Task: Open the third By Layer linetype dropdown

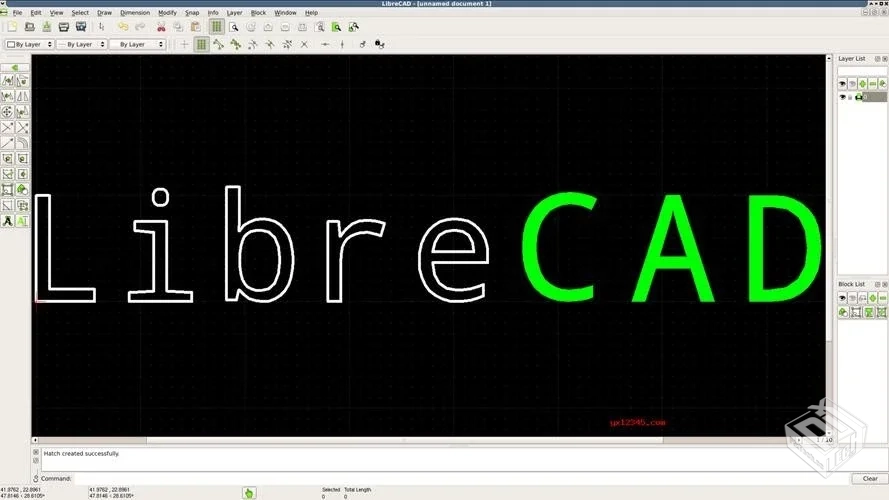Action: click(139, 44)
